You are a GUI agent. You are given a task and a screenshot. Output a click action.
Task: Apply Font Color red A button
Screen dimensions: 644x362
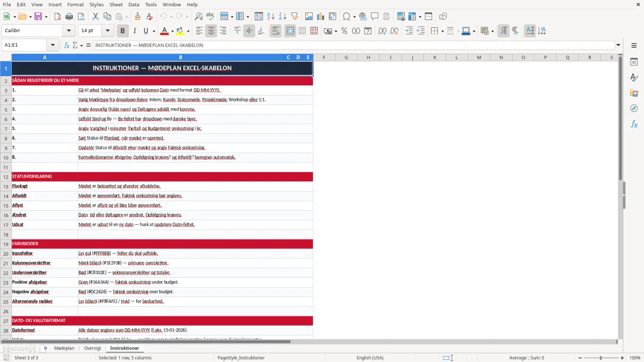[165, 31]
